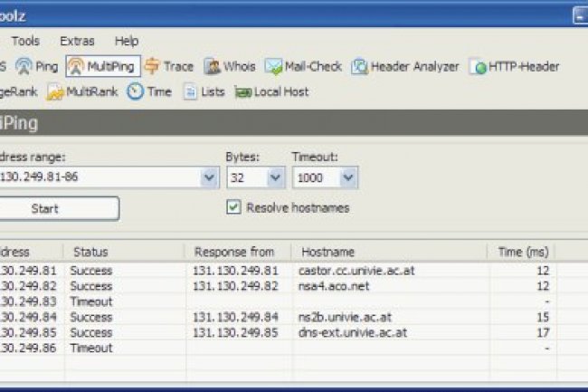Open the Header Analyzer tool
588x392 pixels.
(404, 66)
